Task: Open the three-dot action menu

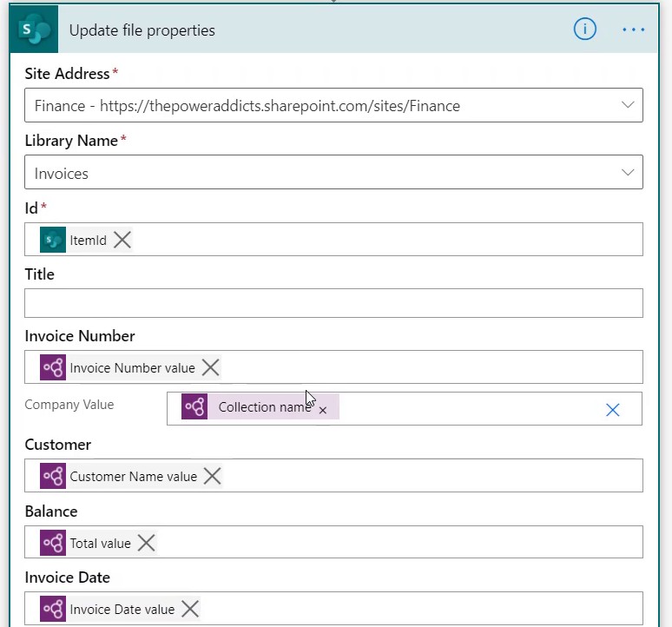Action: pyautogui.click(x=634, y=30)
